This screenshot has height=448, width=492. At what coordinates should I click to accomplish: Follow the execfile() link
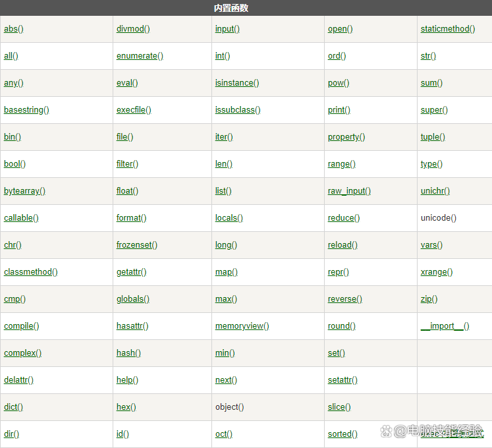point(134,110)
